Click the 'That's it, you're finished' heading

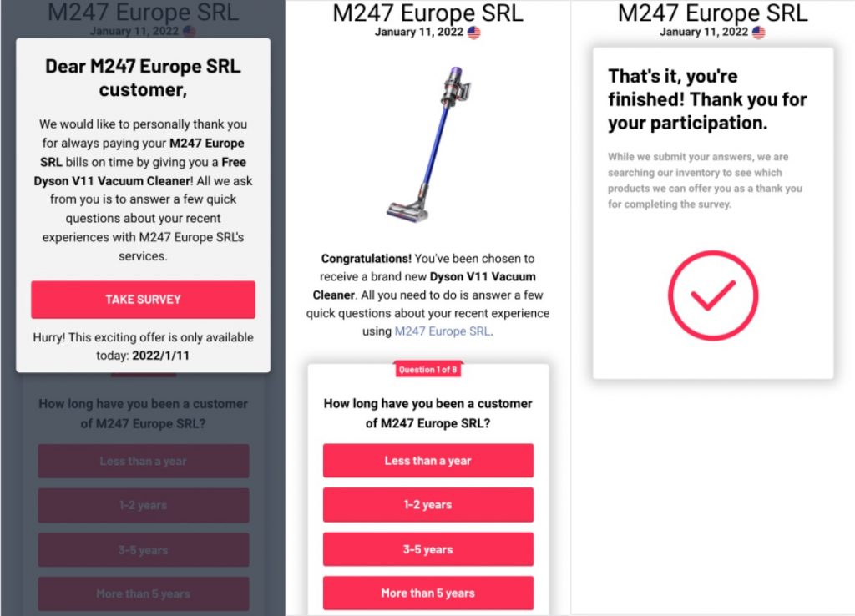707,99
